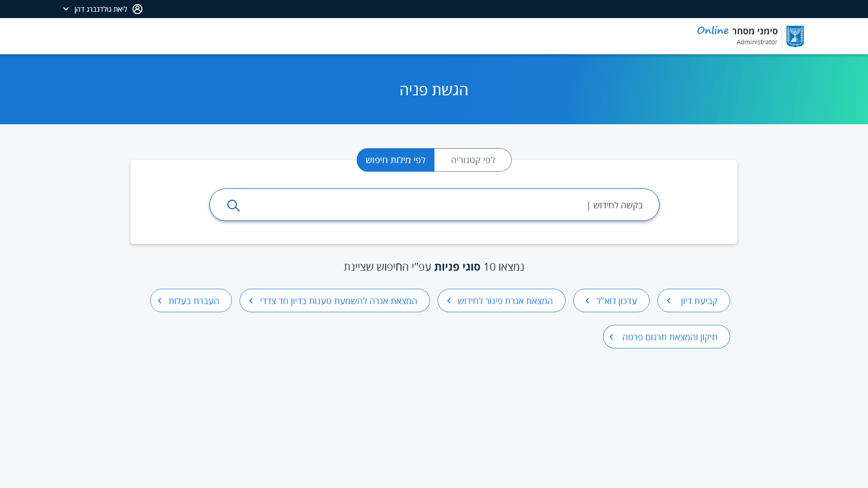
Task: Click chevron on קביעת דיון chip
Action: pyautogui.click(x=669, y=301)
